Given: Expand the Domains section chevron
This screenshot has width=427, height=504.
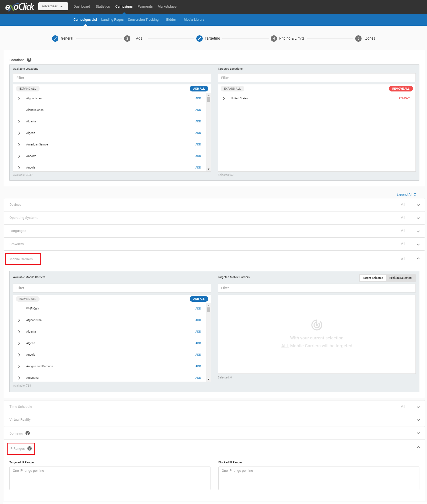Looking at the screenshot, I should (418, 433).
